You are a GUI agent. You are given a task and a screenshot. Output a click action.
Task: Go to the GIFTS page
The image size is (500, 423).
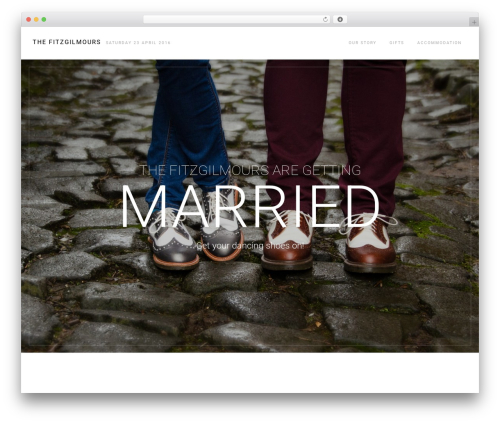pyautogui.click(x=397, y=43)
